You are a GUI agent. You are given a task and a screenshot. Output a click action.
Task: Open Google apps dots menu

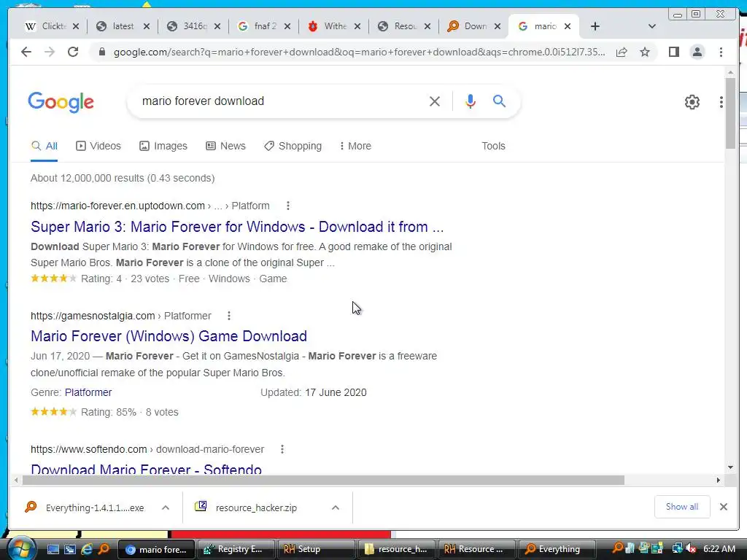[721, 102]
